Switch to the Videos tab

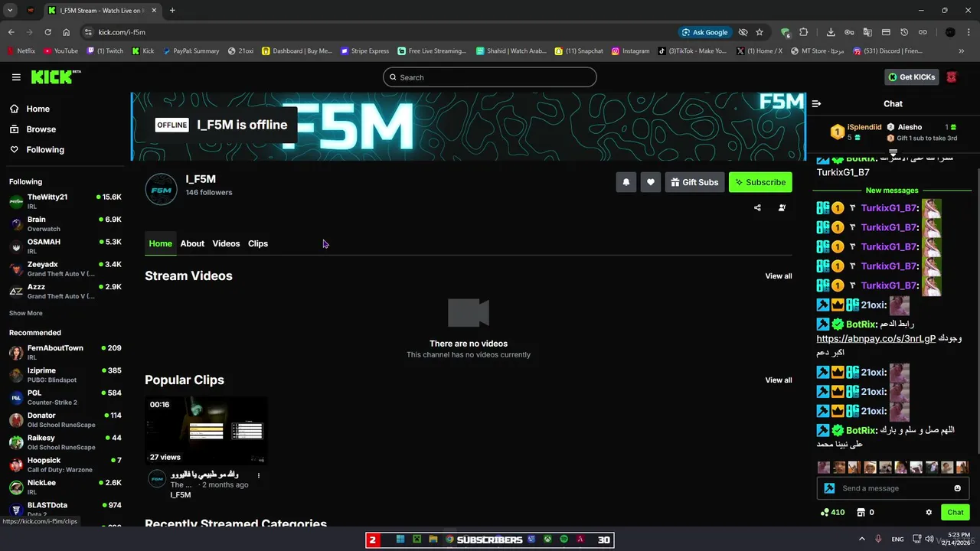pos(226,243)
